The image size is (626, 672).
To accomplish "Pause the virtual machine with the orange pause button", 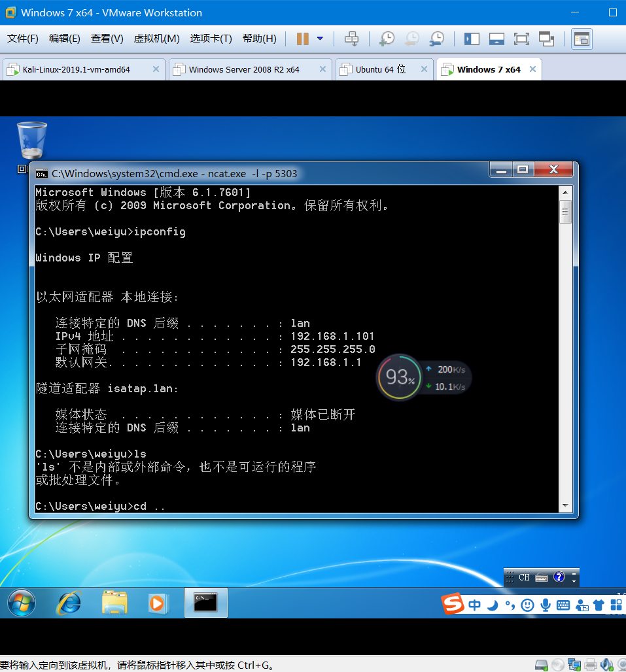I will point(302,39).
